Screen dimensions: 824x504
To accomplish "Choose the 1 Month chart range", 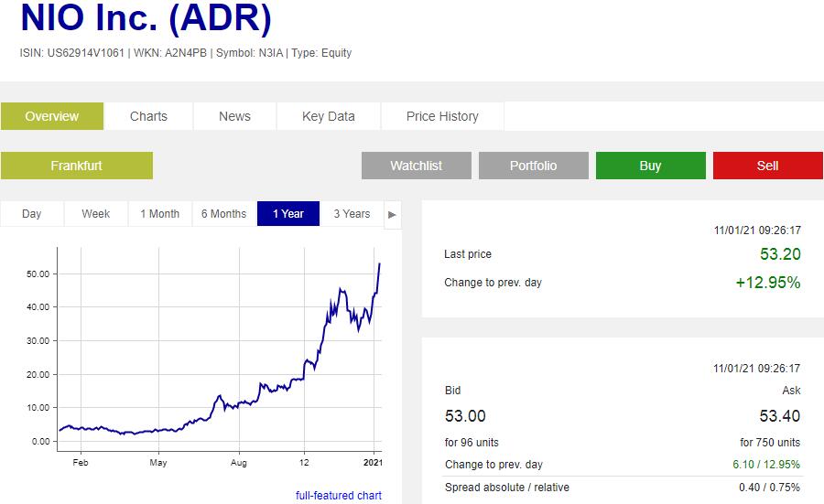I will (159, 214).
